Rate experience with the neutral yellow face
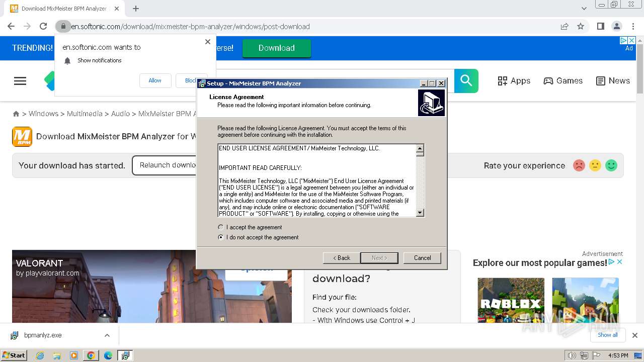644x362 pixels. coord(595,165)
